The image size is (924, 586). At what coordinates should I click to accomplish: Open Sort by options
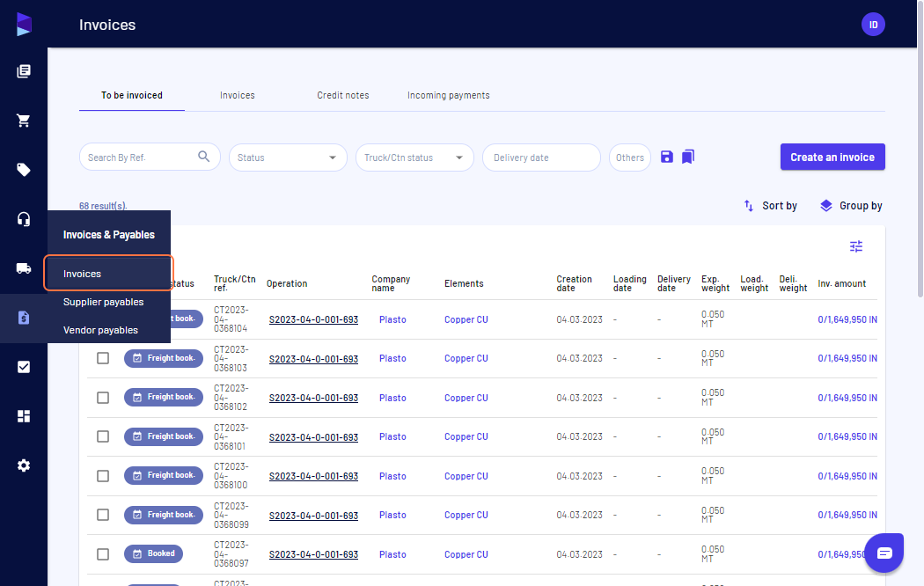coord(770,206)
